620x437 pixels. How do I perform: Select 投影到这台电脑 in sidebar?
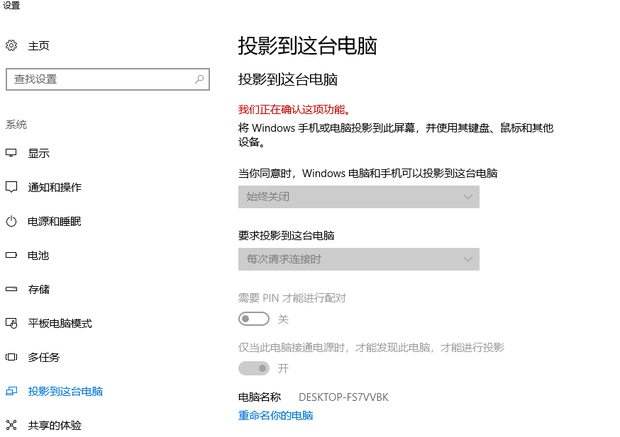65,392
